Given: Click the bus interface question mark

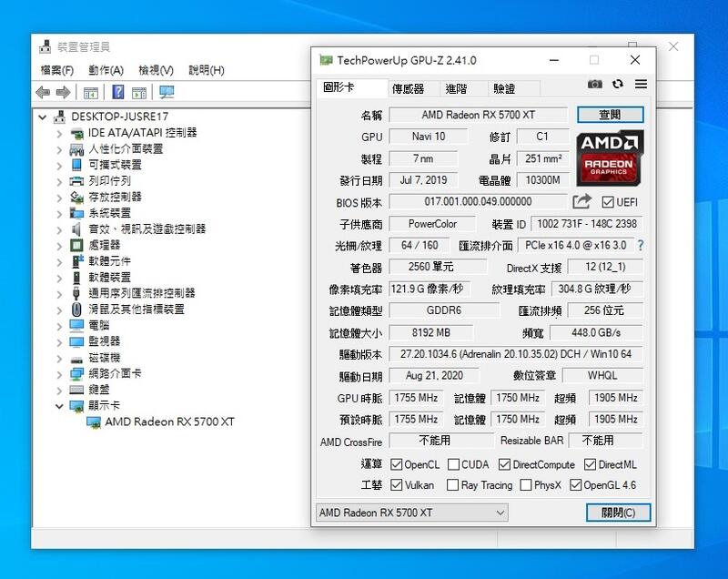Looking at the screenshot, I should coord(641,245).
